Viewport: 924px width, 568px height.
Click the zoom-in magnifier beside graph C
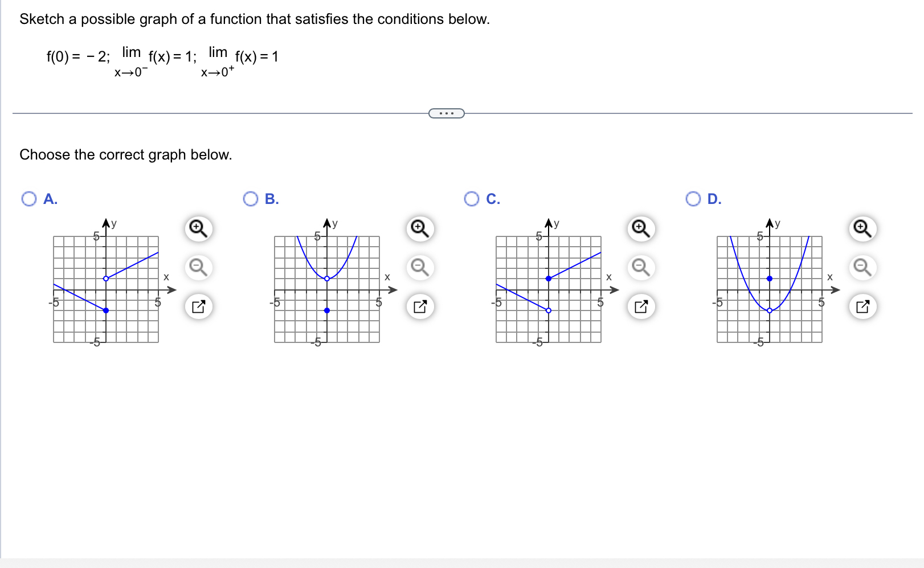pyautogui.click(x=641, y=228)
